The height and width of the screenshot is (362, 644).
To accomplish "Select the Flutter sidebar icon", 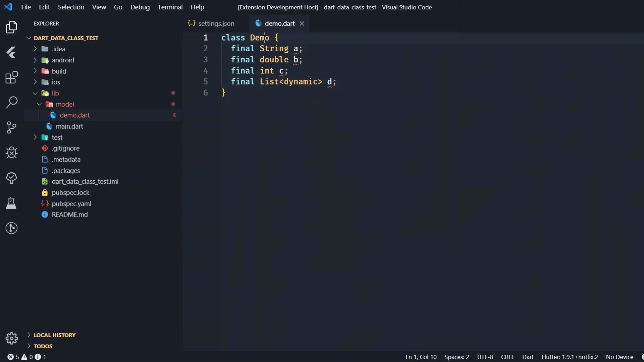I will coord(11,53).
